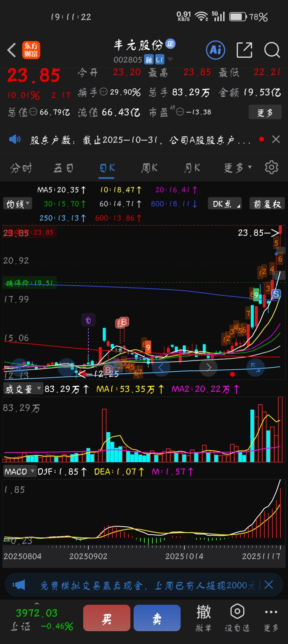This screenshot has width=288, height=644.
Task: Tap MA5:20.35 value
Action: [x=62, y=190]
